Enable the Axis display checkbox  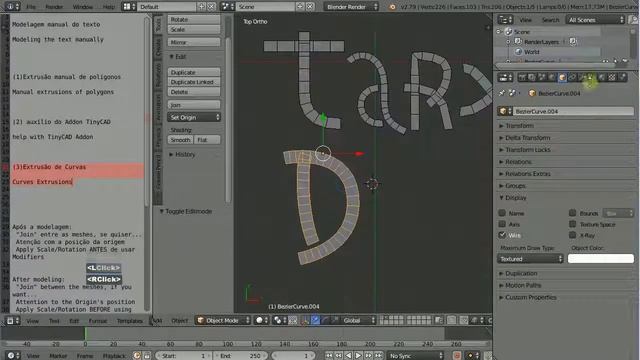click(502, 224)
